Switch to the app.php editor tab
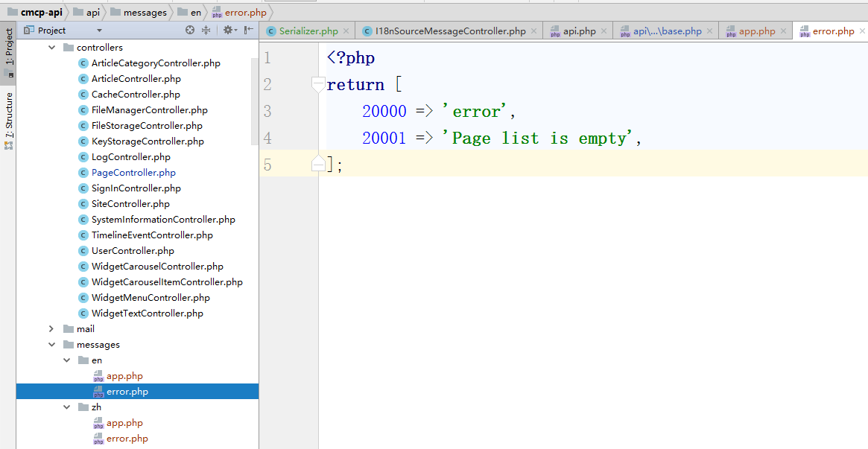 coord(756,31)
